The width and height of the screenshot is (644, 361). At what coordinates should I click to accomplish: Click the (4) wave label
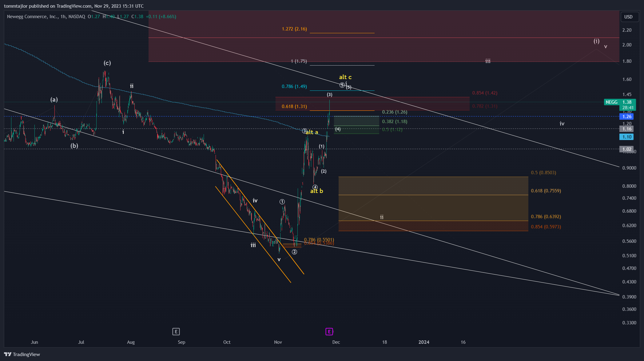point(338,129)
